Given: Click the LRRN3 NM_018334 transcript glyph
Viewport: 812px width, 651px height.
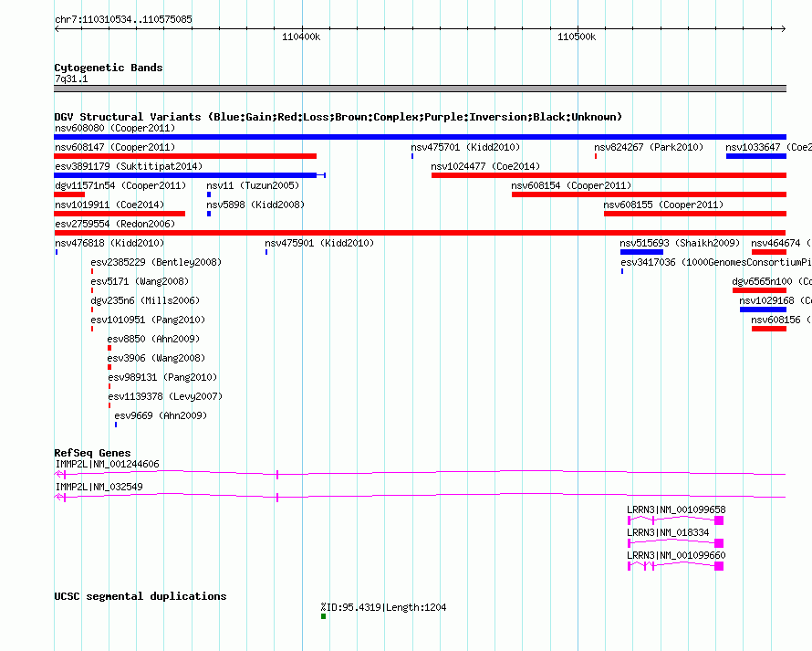Looking at the screenshot, I should (x=675, y=542).
